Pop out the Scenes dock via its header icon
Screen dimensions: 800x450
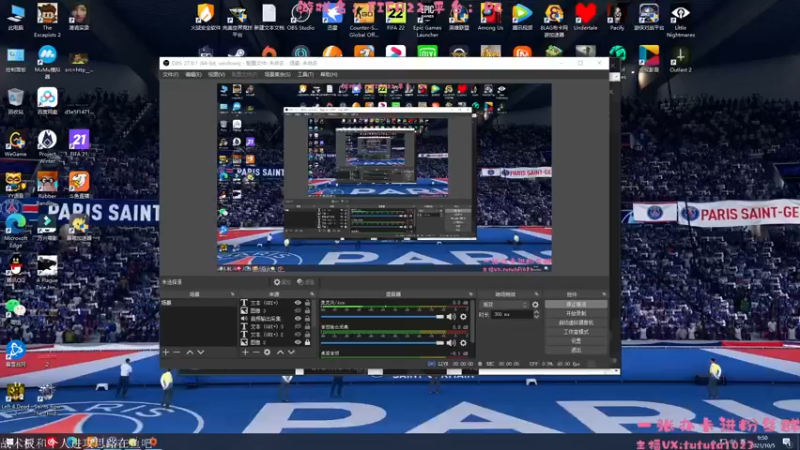233,294
